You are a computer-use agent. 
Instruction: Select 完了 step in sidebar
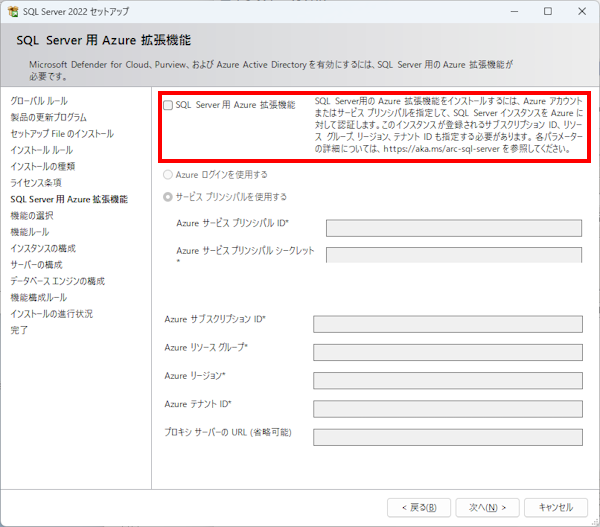click(19, 330)
